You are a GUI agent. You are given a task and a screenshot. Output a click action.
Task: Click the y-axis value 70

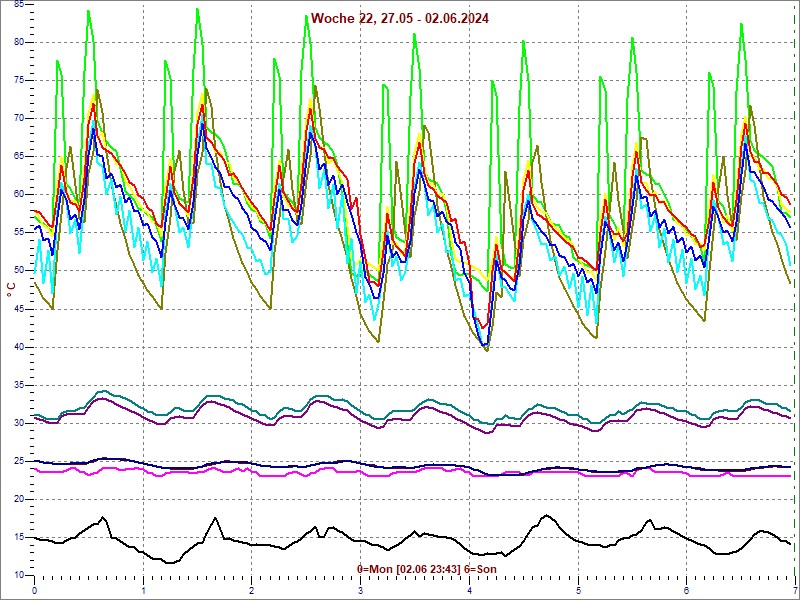click(x=19, y=118)
